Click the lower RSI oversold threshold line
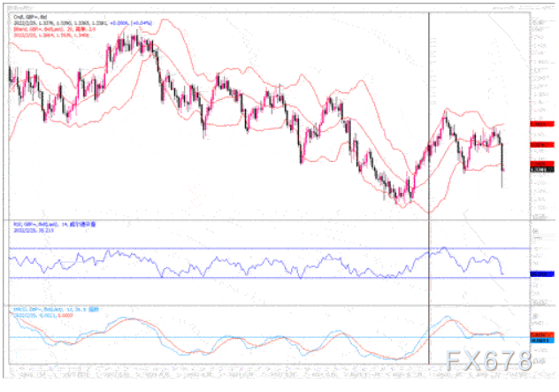This screenshot has width=559, height=392. click(x=269, y=278)
